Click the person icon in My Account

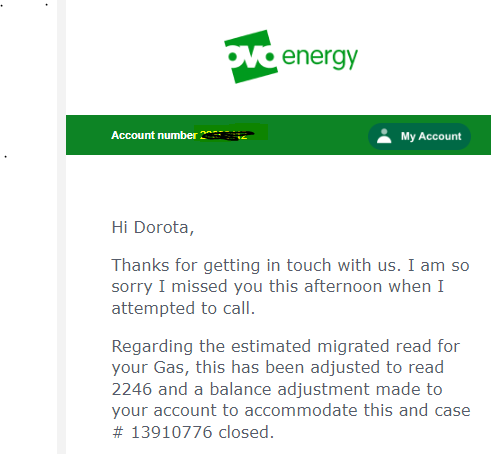[x=384, y=136]
